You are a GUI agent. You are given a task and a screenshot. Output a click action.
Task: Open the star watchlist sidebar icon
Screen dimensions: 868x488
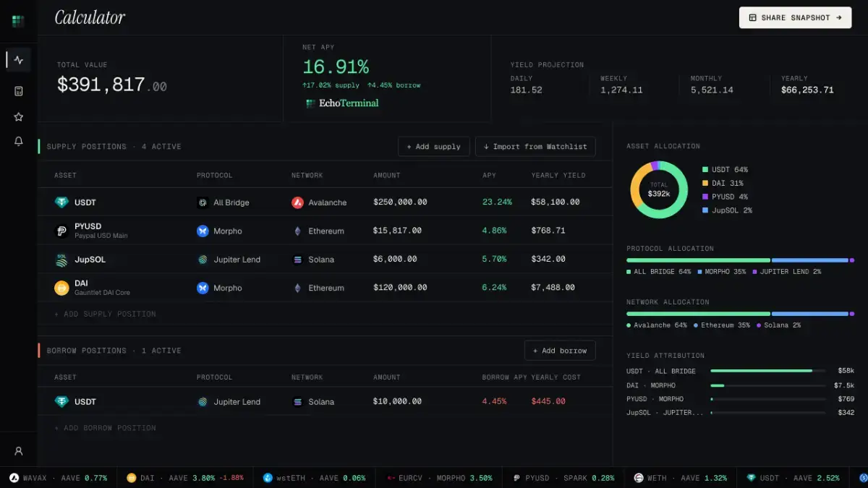click(19, 116)
